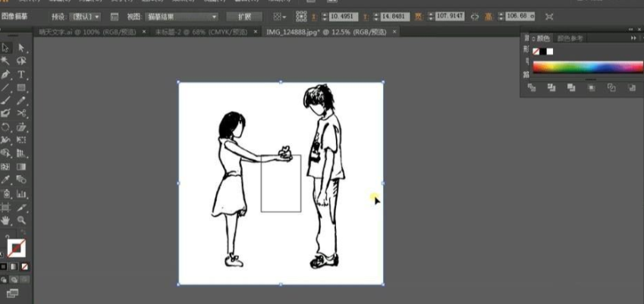Screen dimensions: 644x304
Task: Close the IMG_124888.jpg document tab
Action: (x=394, y=32)
